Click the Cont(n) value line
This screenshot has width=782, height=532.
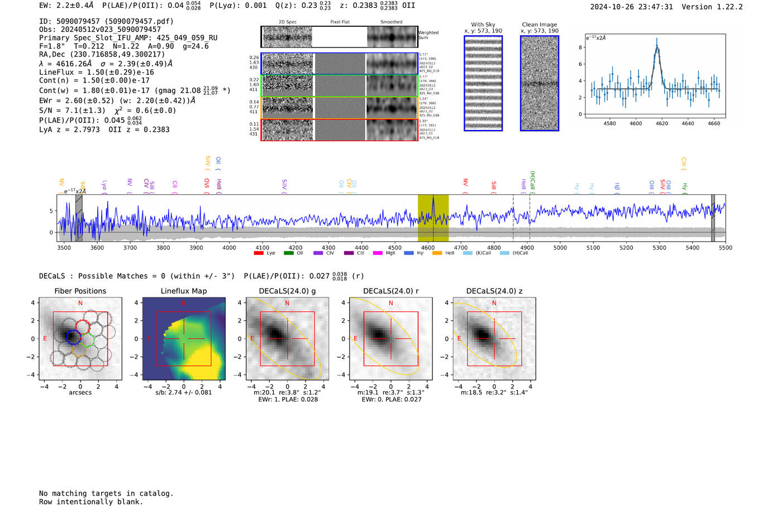(x=94, y=80)
